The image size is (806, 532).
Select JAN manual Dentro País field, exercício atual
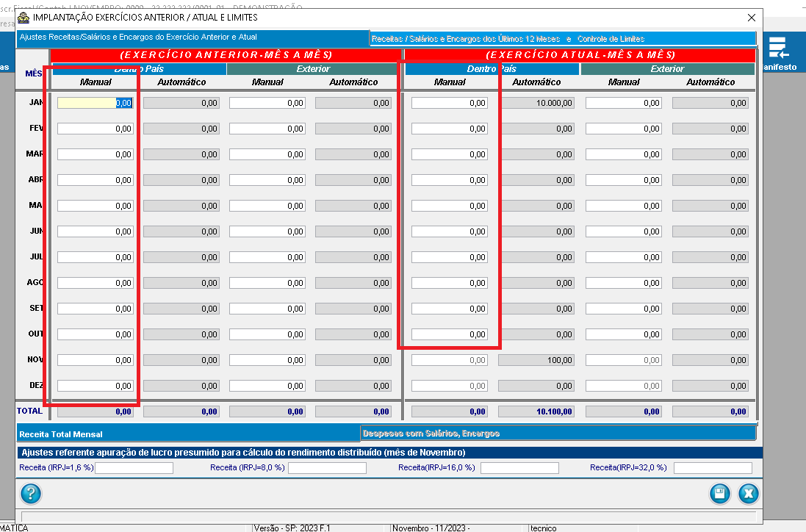450,103
